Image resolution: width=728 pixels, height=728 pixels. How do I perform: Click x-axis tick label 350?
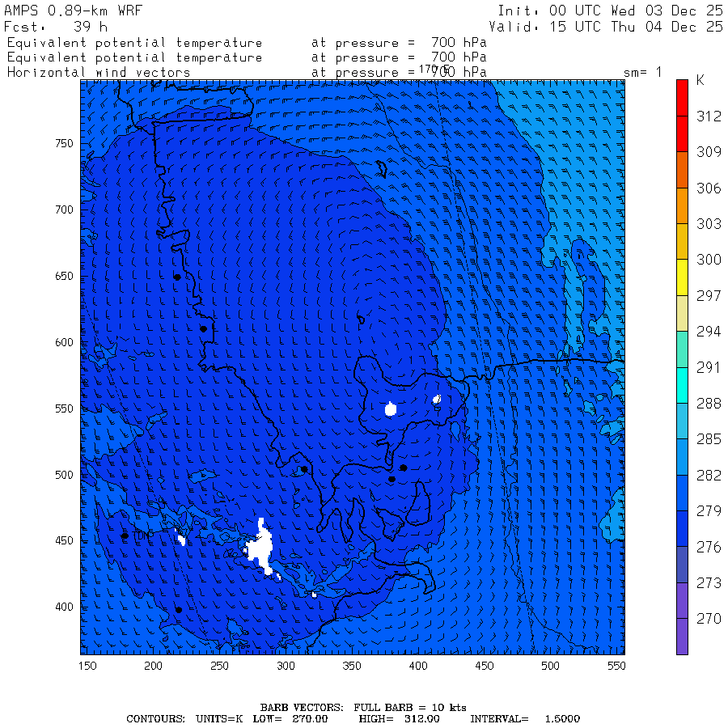point(352,666)
